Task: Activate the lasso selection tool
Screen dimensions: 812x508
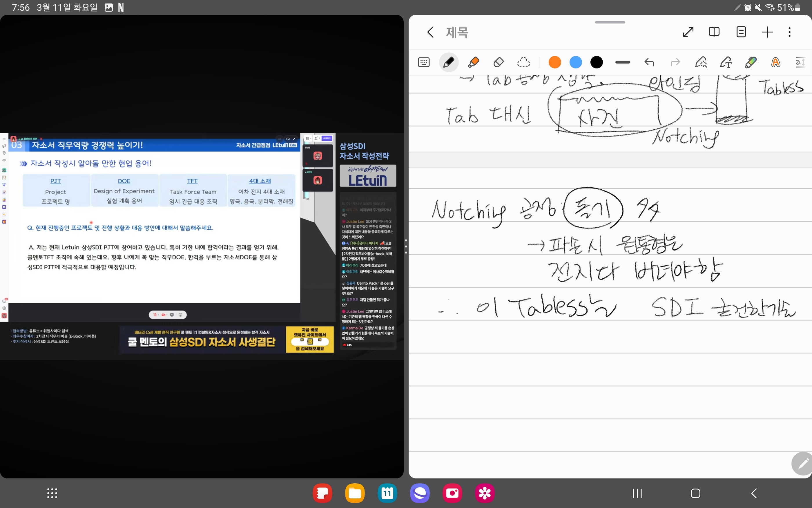Action: coord(523,63)
